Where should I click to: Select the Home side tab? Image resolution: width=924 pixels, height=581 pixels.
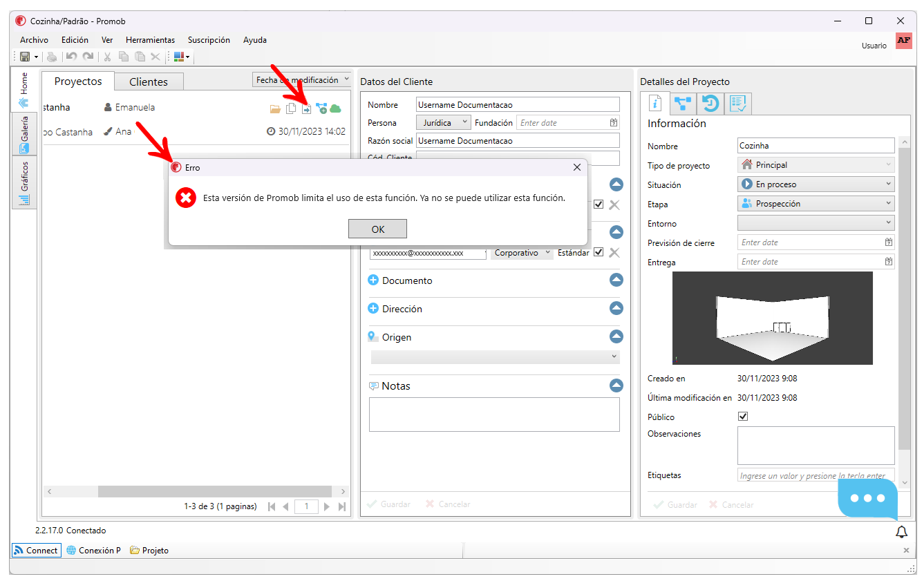click(24, 90)
